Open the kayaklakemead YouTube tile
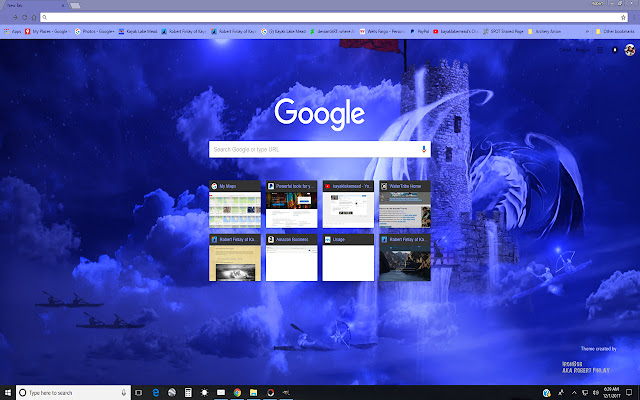 [x=348, y=204]
